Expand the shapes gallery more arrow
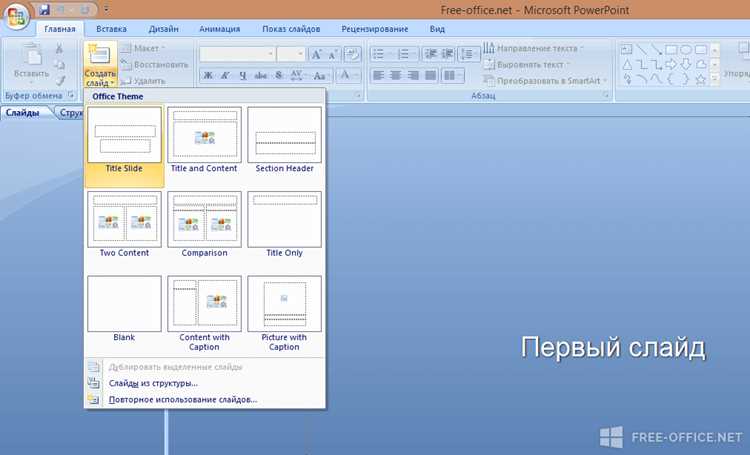This screenshot has width=750, height=455. point(715,78)
